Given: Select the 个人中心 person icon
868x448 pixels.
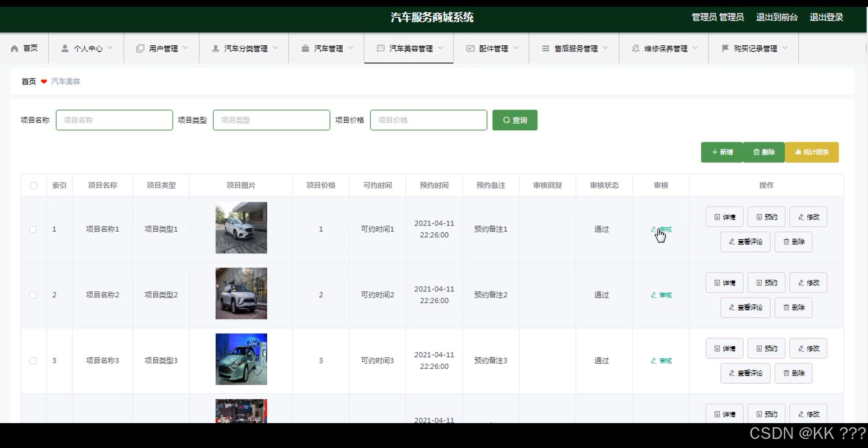Looking at the screenshot, I should tap(65, 48).
